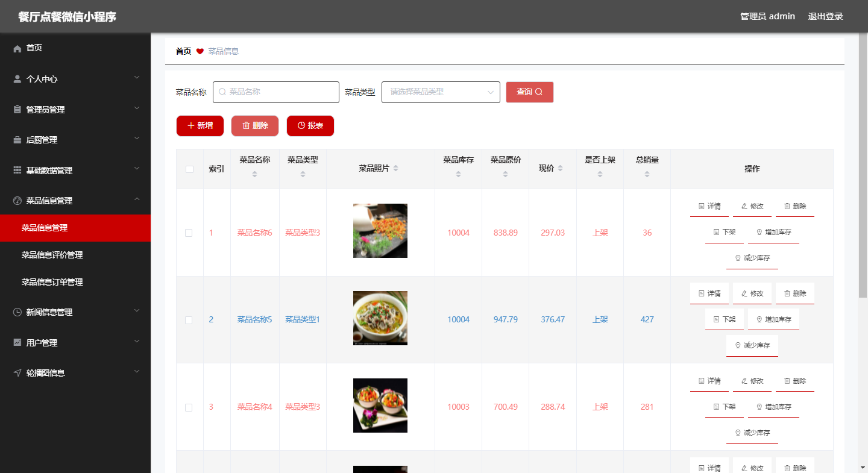Check the checkbox for row 1
868x473 pixels.
(x=189, y=233)
